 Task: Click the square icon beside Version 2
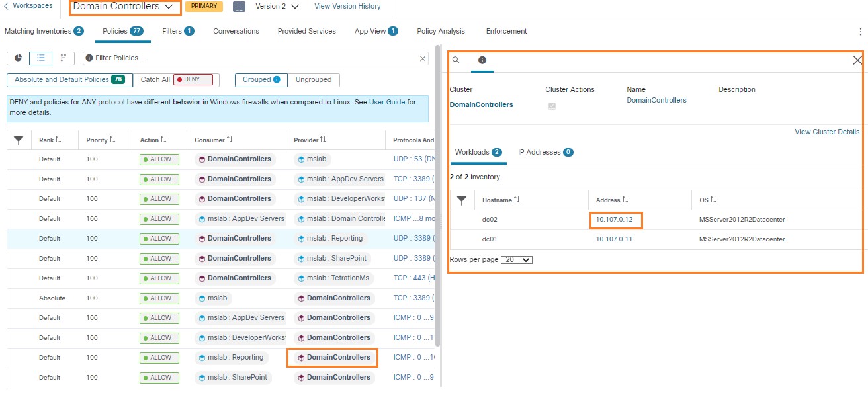tap(239, 7)
